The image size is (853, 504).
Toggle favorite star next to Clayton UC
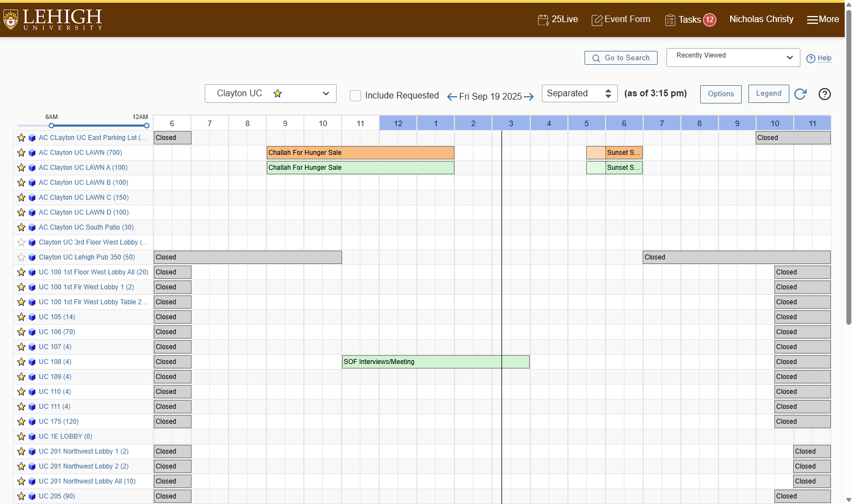(278, 93)
